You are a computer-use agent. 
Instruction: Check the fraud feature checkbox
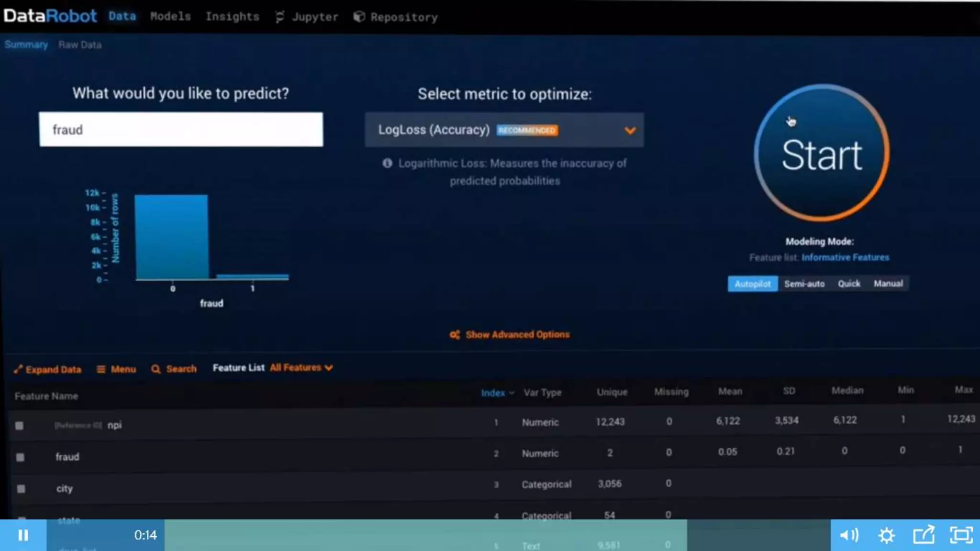click(x=20, y=457)
